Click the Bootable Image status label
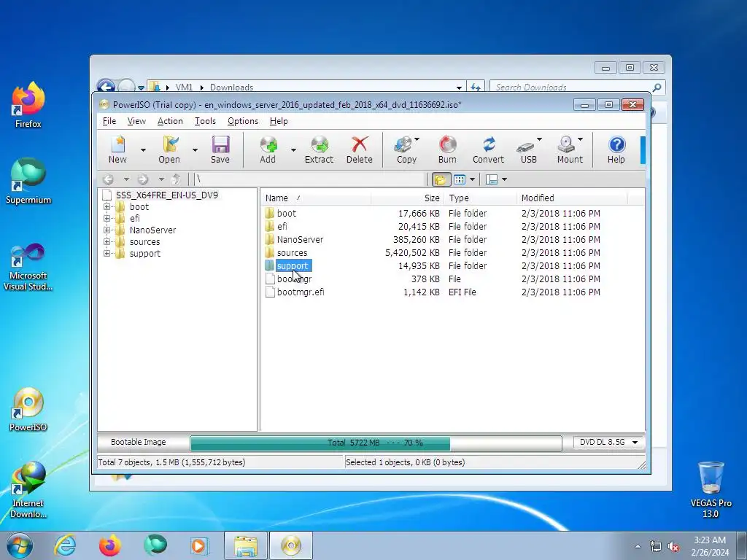Image resolution: width=747 pixels, height=560 pixels. click(138, 442)
